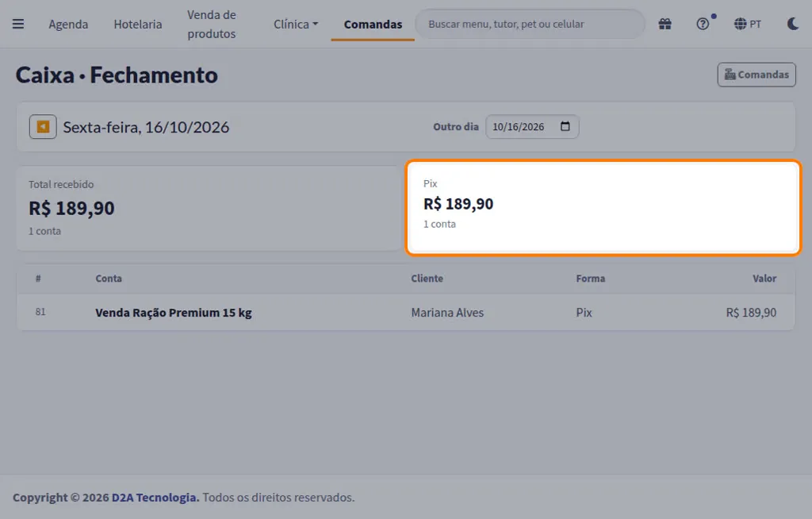Image resolution: width=812 pixels, height=519 pixels.
Task: Open the Agenda menu item
Action: pos(68,25)
